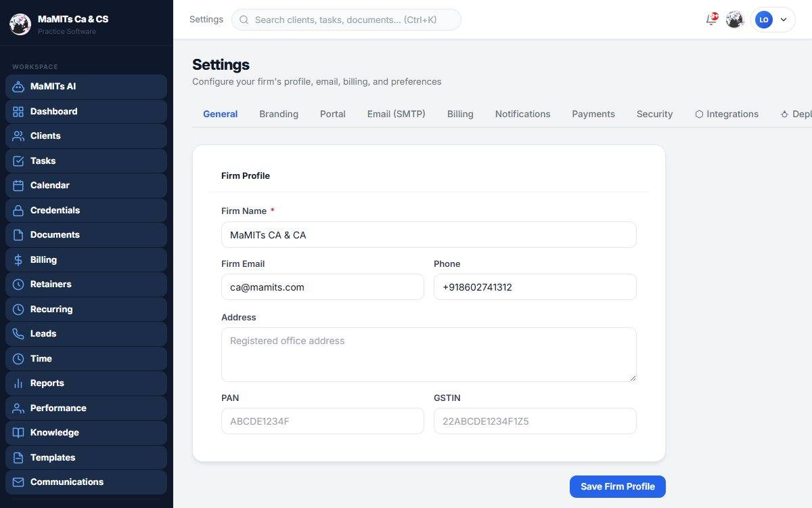The height and width of the screenshot is (508, 812).
Task: Open the Integrations settings tab
Action: coord(727,114)
